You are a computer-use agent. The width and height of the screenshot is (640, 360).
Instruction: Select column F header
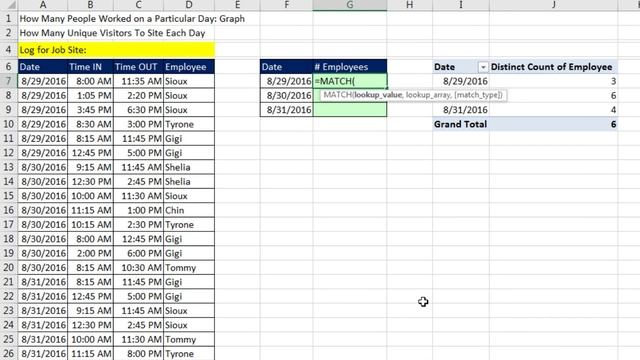tap(287, 5)
